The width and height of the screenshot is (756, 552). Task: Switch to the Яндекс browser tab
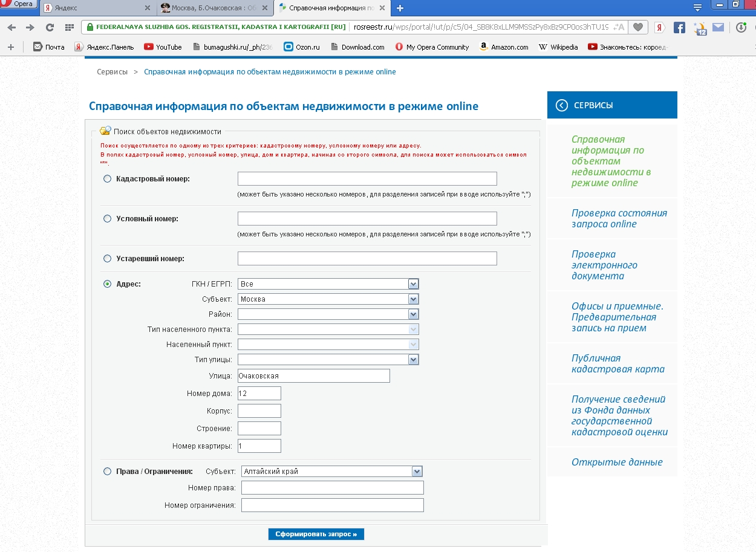(x=97, y=8)
